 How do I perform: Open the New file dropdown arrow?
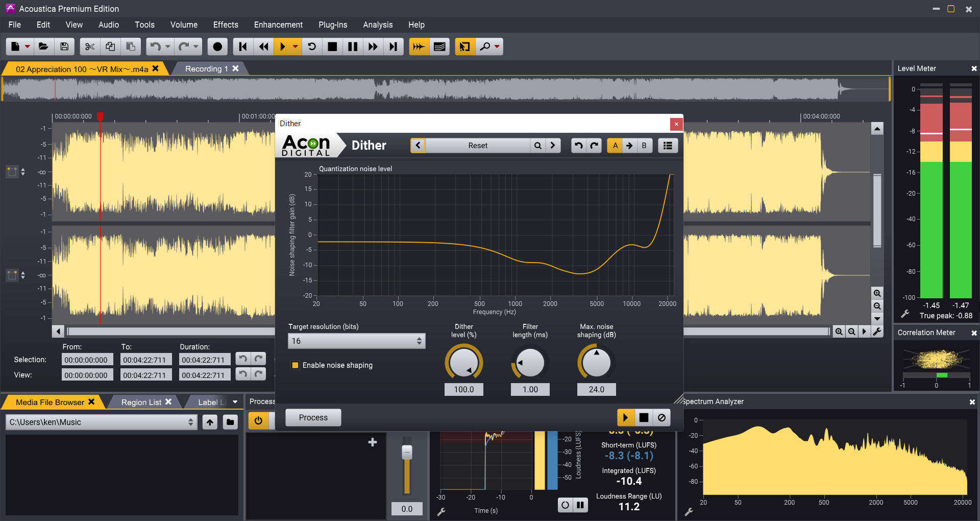coord(28,46)
